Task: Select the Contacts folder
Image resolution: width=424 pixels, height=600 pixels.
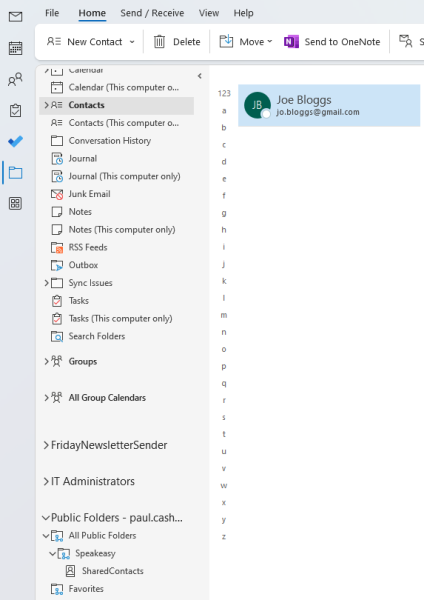Action: click(x=116, y=105)
